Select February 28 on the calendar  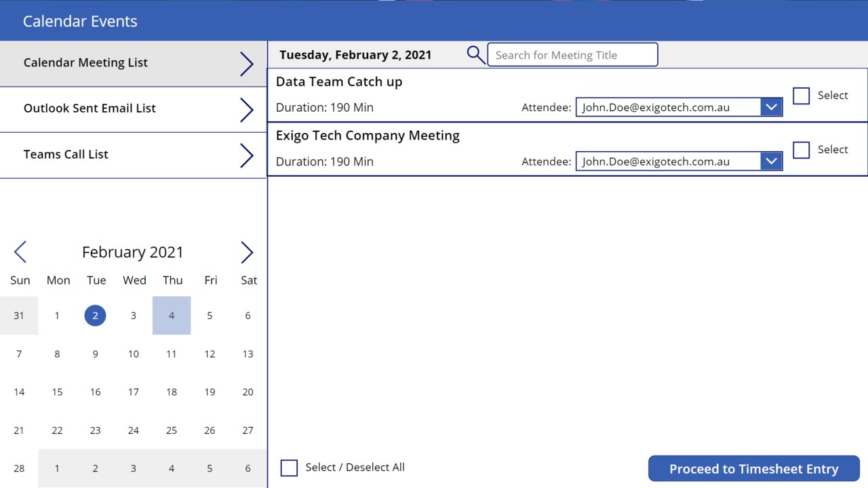coord(19,468)
